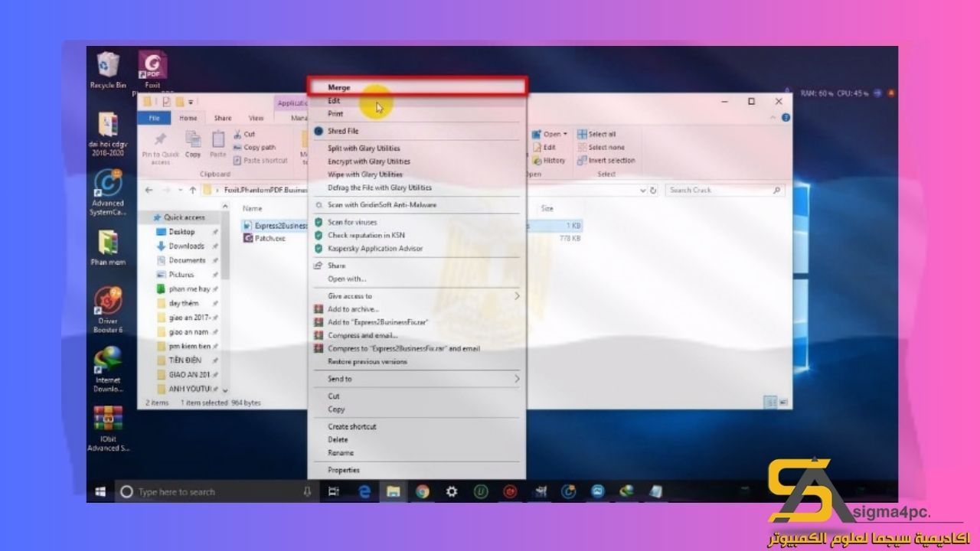Select Add to "Express2BusinessFix.rar"
The height and width of the screenshot is (551, 980).
pyautogui.click(x=416, y=322)
